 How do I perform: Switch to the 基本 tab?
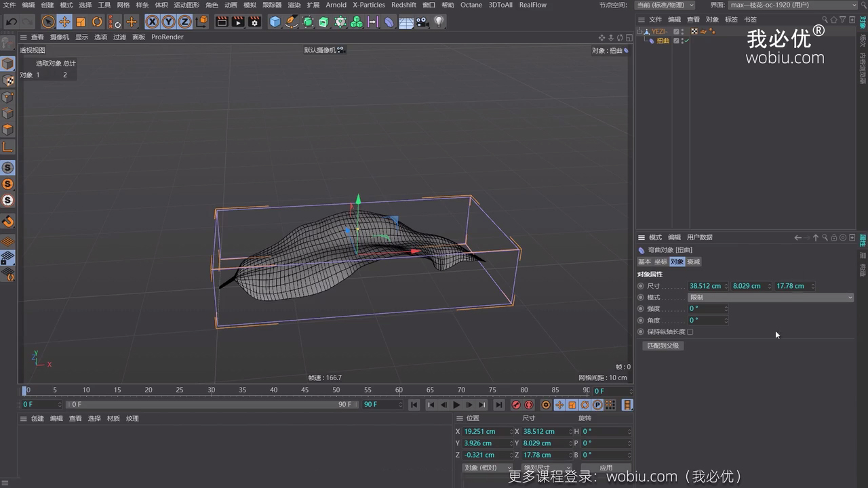tap(644, 262)
